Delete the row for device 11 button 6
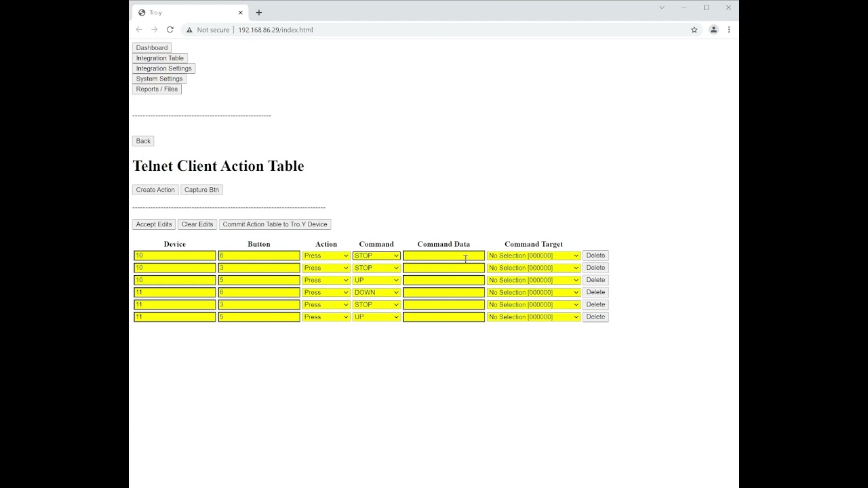Viewport: 868px width, 488px height. (x=595, y=292)
